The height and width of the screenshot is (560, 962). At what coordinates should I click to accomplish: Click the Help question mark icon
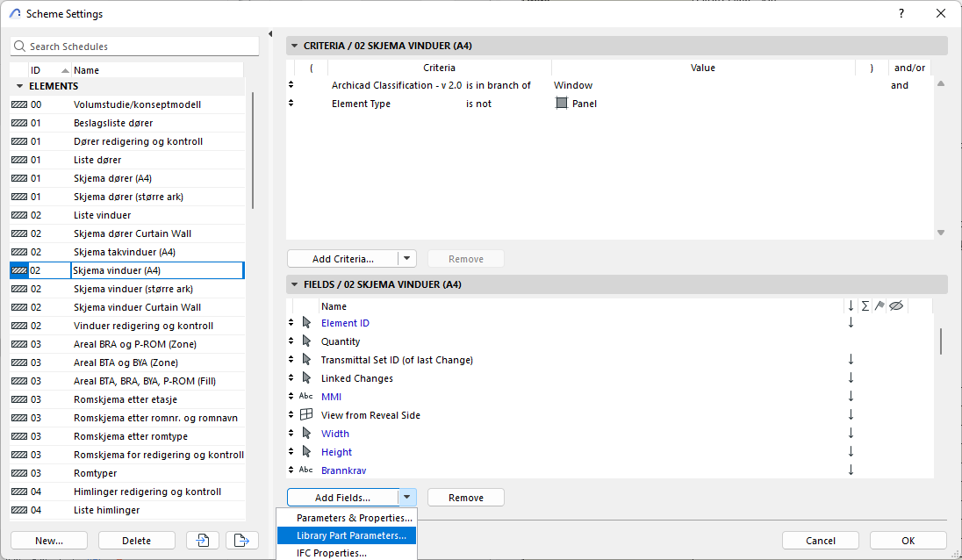901,13
